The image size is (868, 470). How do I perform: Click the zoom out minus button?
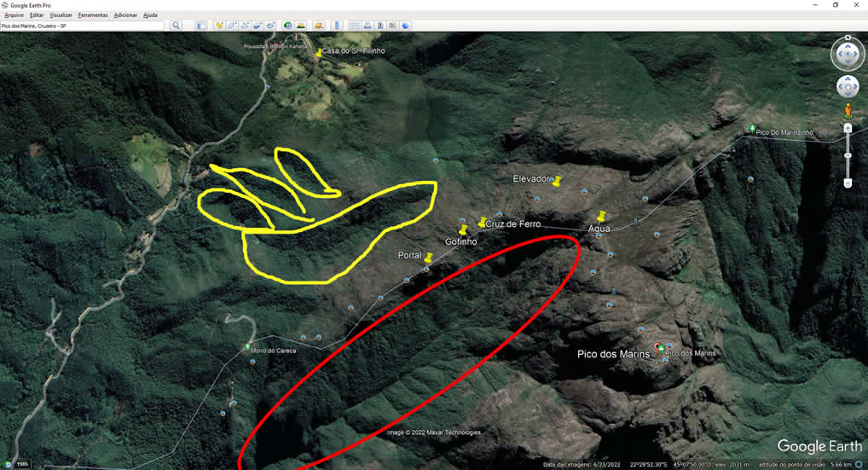[x=848, y=183]
